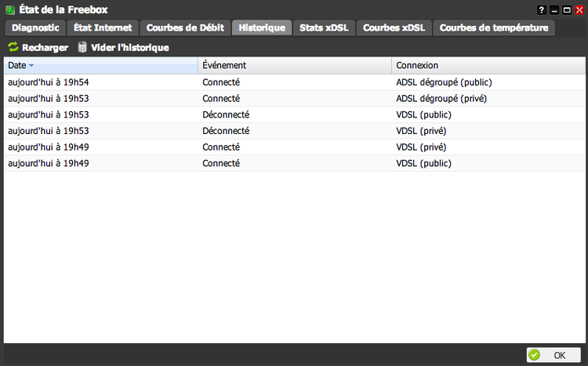This screenshot has height=366, width=588.
Task: Switch to the Diagnostic tab
Action: (x=35, y=27)
